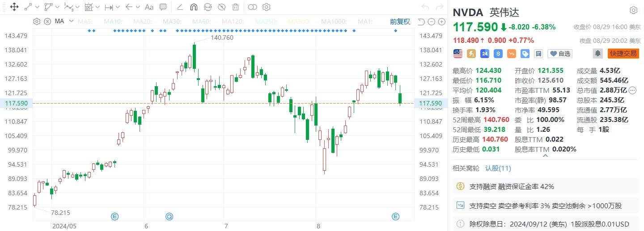The image size is (644, 231).
Task: Click the US flag market icon
Action: 458,54
